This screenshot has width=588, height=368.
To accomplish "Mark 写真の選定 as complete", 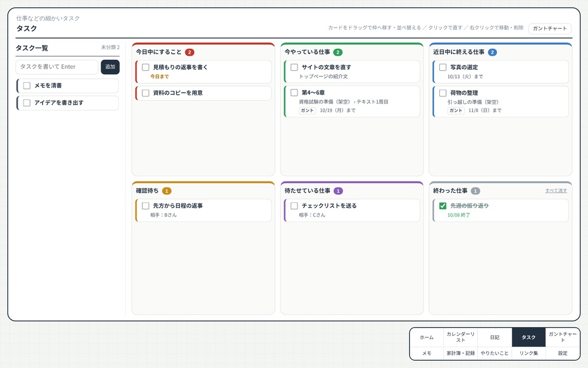I will pyautogui.click(x=443, y=67).
